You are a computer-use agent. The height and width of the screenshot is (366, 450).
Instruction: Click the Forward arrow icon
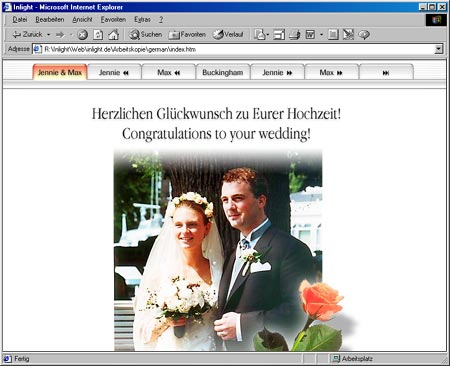[x=60, y=34]
